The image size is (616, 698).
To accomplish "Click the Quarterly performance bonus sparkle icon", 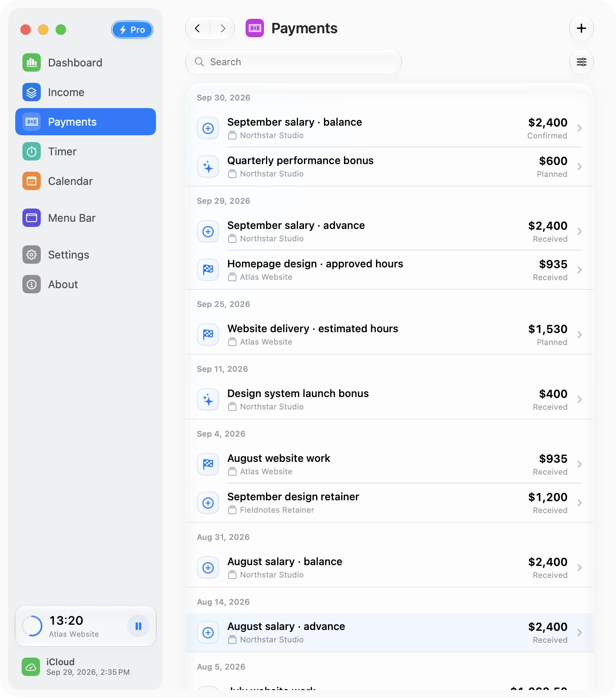I will 208,166.
